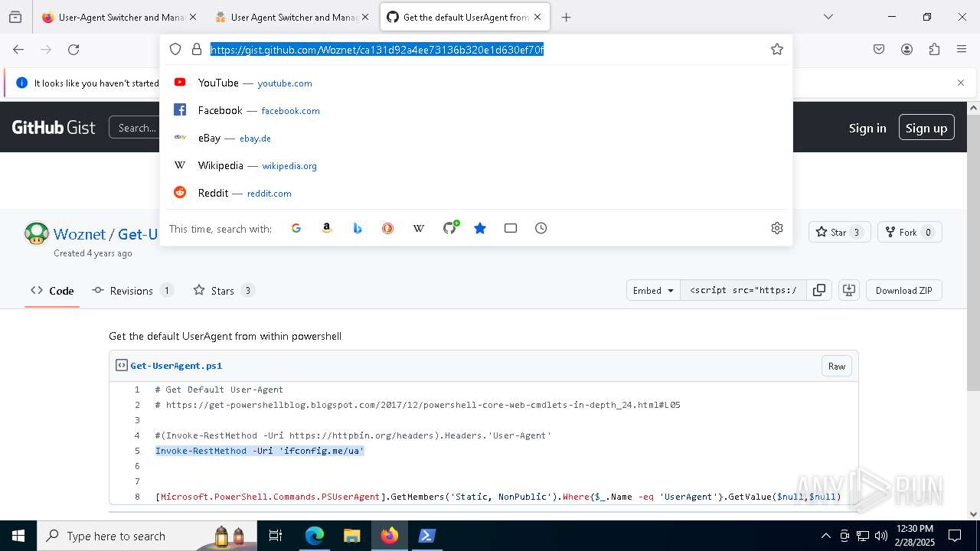Open the Embed dropdown
The height and width of the screenshot is (551, 980).
click(653, 290)
